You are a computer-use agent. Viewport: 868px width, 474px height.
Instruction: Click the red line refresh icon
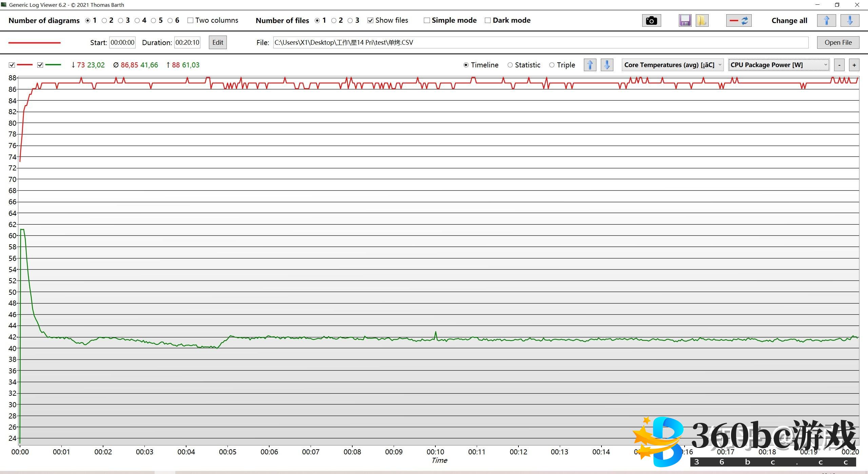739,21
